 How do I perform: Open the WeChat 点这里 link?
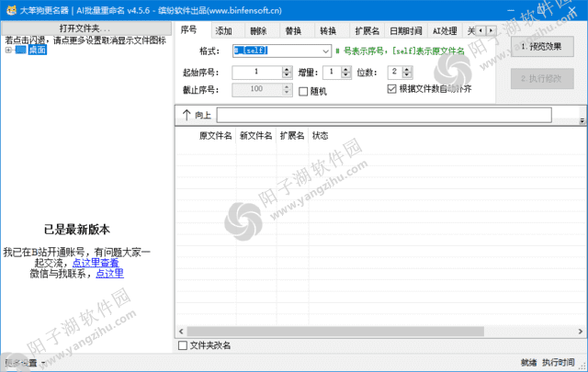click(109, 274)
